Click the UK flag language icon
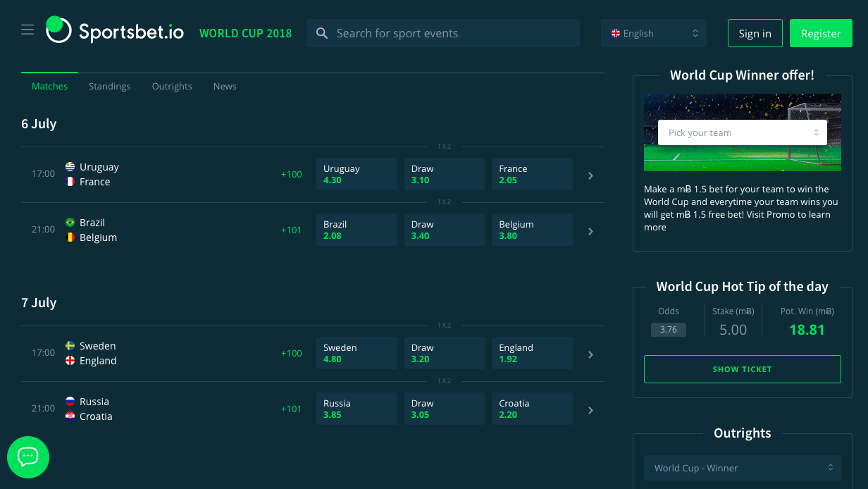Screen dimensions: 868x489 pos(616,33)
